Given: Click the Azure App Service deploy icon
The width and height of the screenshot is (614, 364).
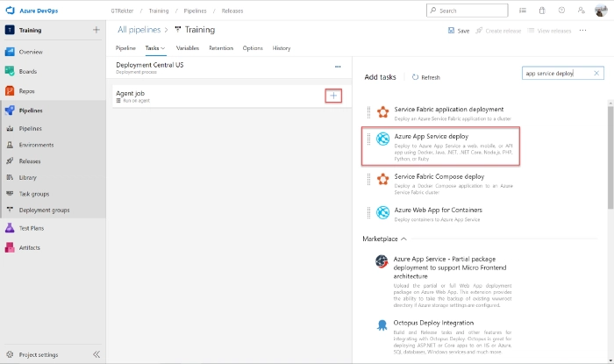Looking at the screenshot, I should point(382,139).
